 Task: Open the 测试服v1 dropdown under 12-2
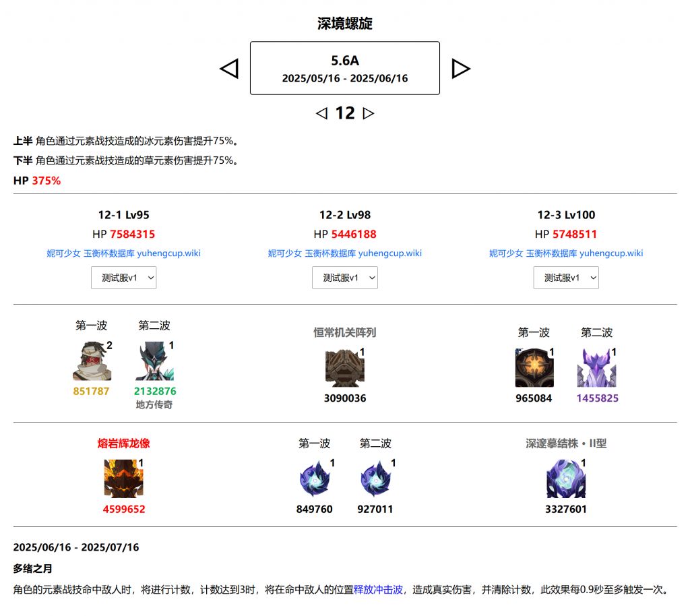pos(345,278)
